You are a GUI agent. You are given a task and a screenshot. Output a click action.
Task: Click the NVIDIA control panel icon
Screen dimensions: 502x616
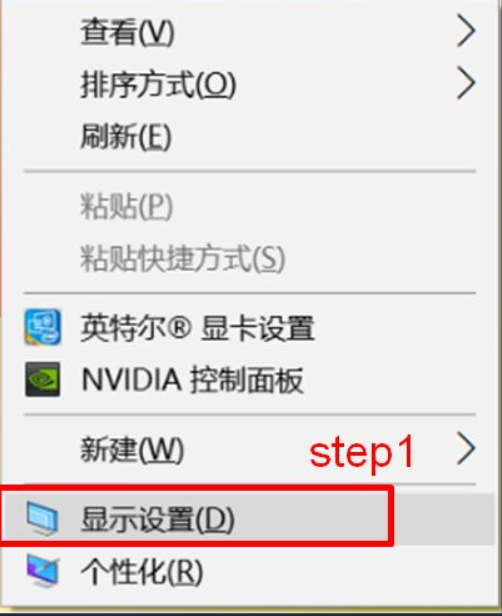click(42, 379)
